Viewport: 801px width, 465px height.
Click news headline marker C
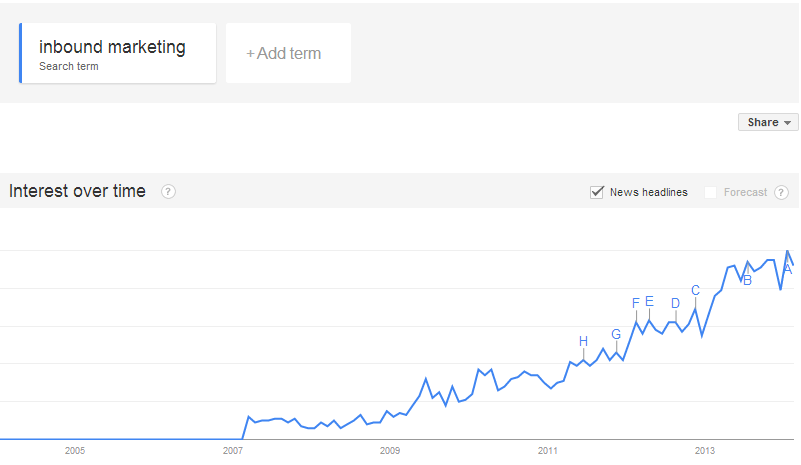695,290
